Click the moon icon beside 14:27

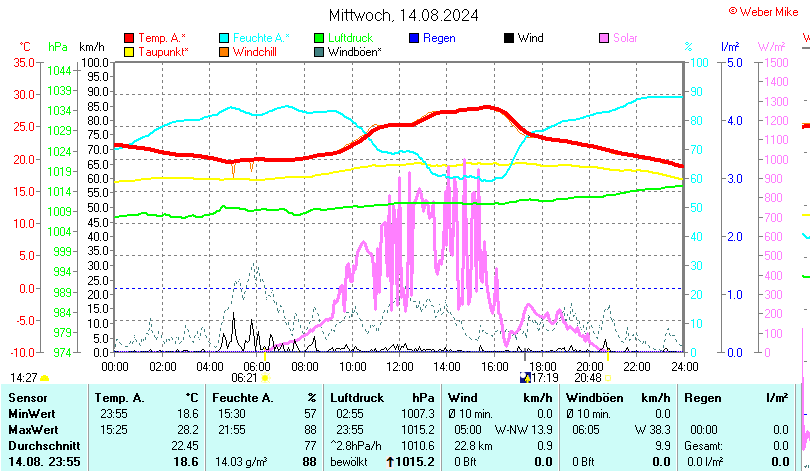click(45, 378)
